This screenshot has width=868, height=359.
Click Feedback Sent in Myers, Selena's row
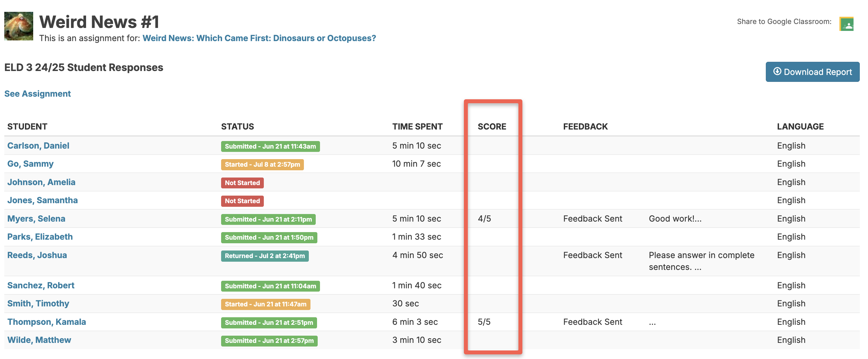(592, 219)
